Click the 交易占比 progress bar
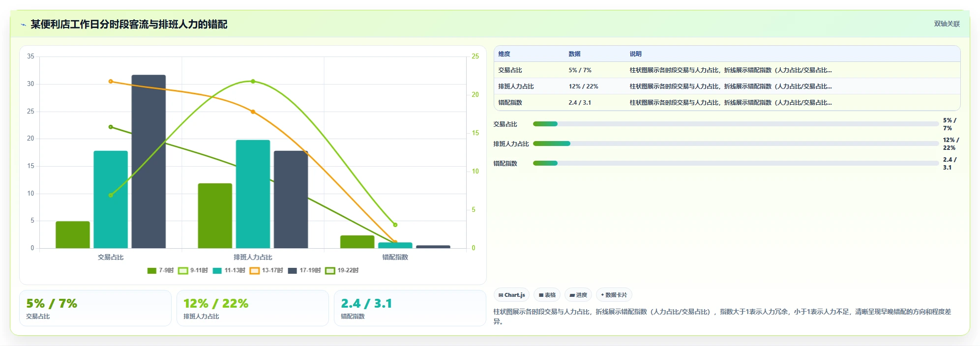This screenshot has width=980, height=346. coord(736,124)
